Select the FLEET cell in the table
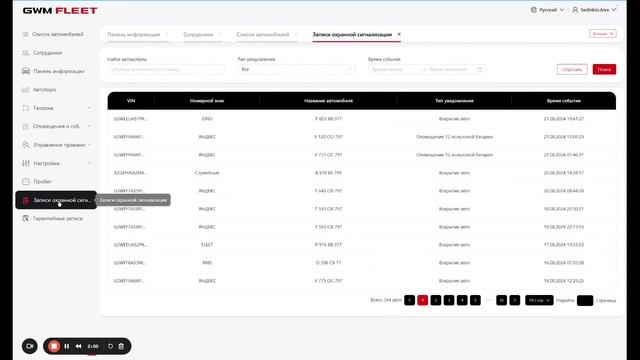The image size is (640, 360). click(207, 245)
